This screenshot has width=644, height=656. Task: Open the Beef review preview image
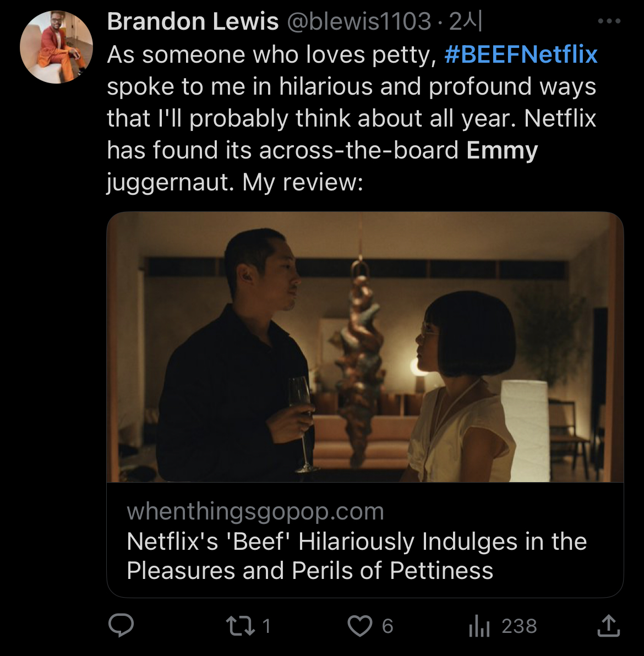pos(365,347)
